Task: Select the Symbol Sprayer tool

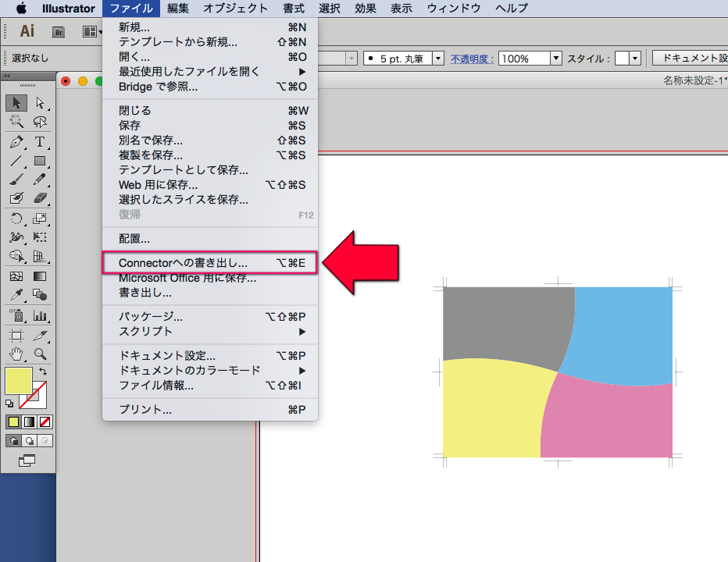Action: coord(16,315)
